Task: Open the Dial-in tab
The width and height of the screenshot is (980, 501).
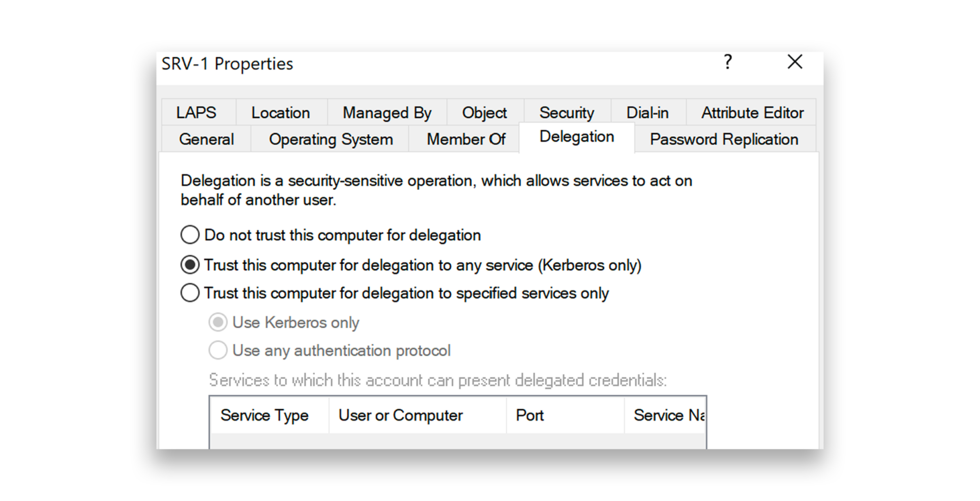Action: click(647, 112)
